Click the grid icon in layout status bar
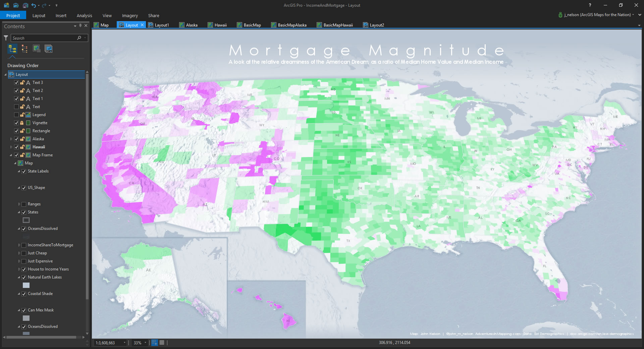 tap(162, 343)
